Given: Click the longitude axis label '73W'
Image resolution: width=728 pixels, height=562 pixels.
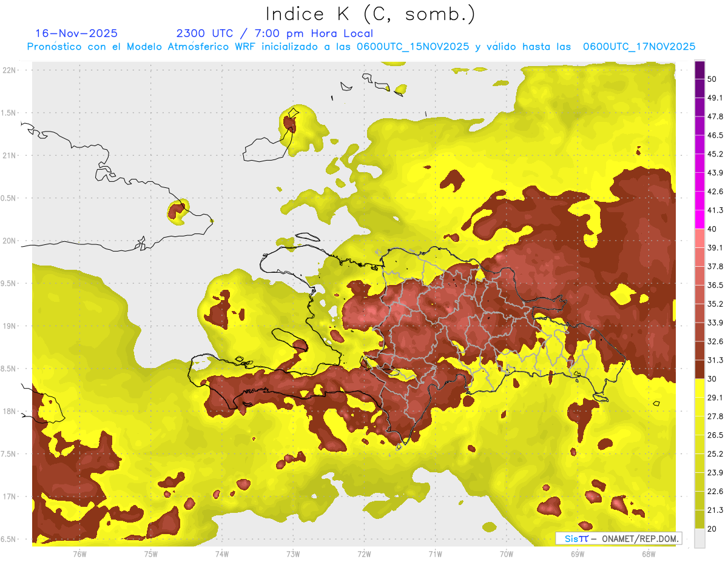Looking at the screenshot, I should (293, 554).
